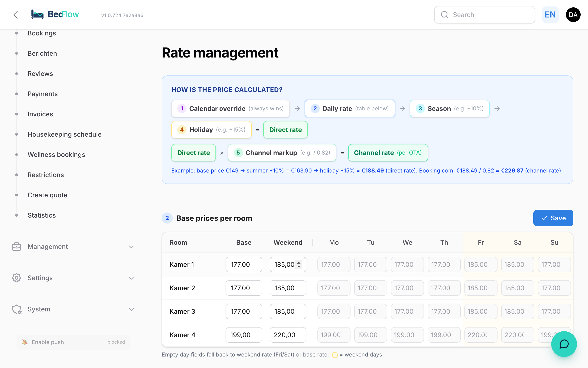Viewport: 588px width, 368px height.
Task: Edit Kamer 4 weekend price field
Action: (288, 335)
